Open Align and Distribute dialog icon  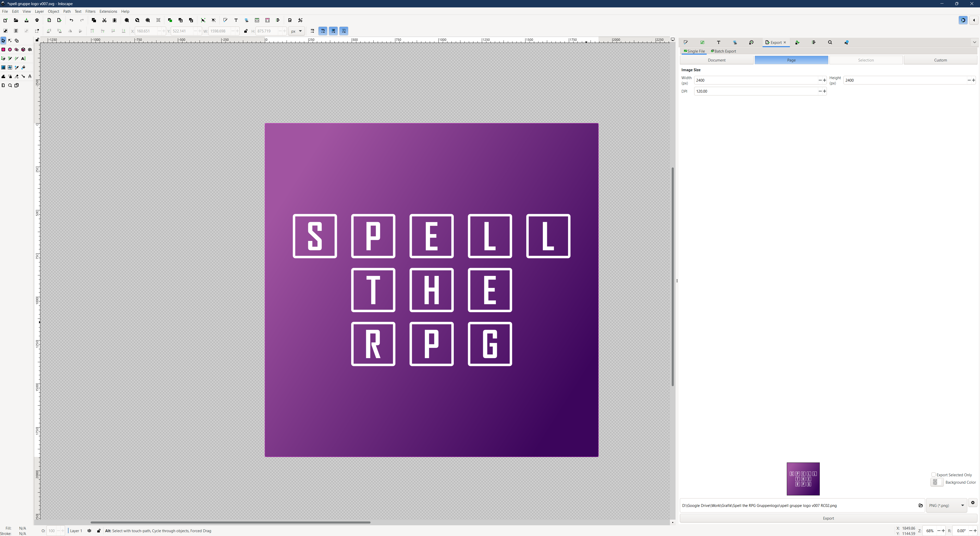278,20
